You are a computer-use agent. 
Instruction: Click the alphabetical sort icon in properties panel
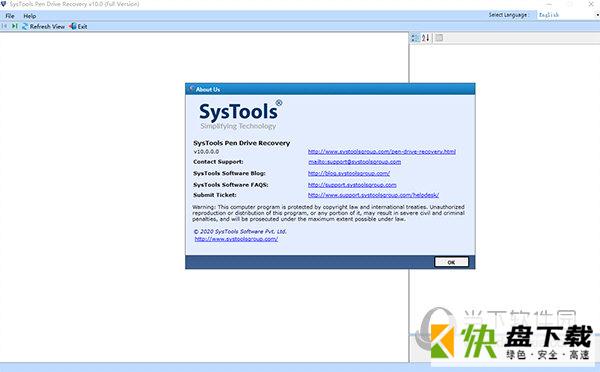[426, 38]
